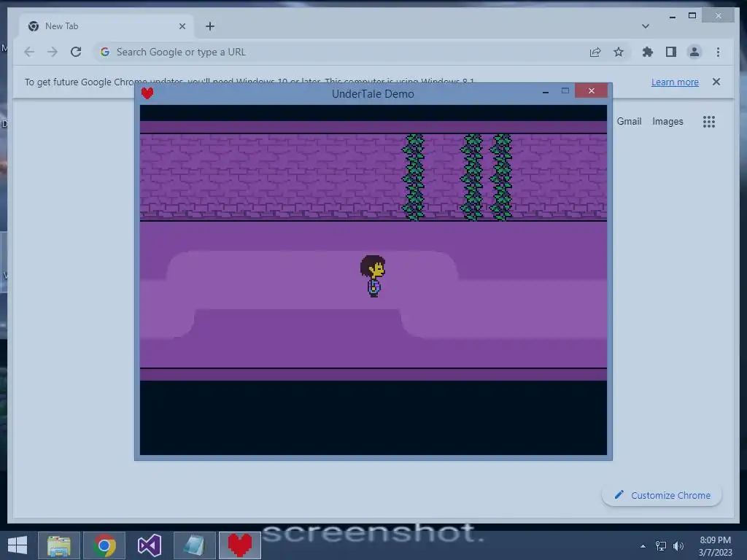Open Visual Studio from taskbar
This screenshot has height=560, width=747.
pos(150,545)
